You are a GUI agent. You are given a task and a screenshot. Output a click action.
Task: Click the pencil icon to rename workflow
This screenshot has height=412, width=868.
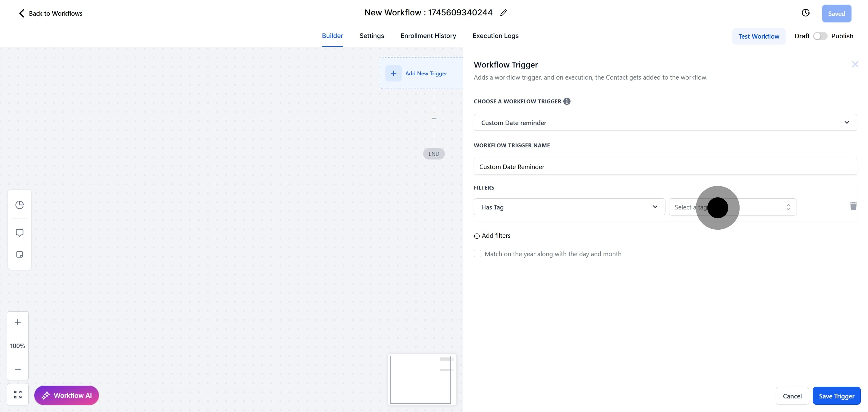click(503, 13)
